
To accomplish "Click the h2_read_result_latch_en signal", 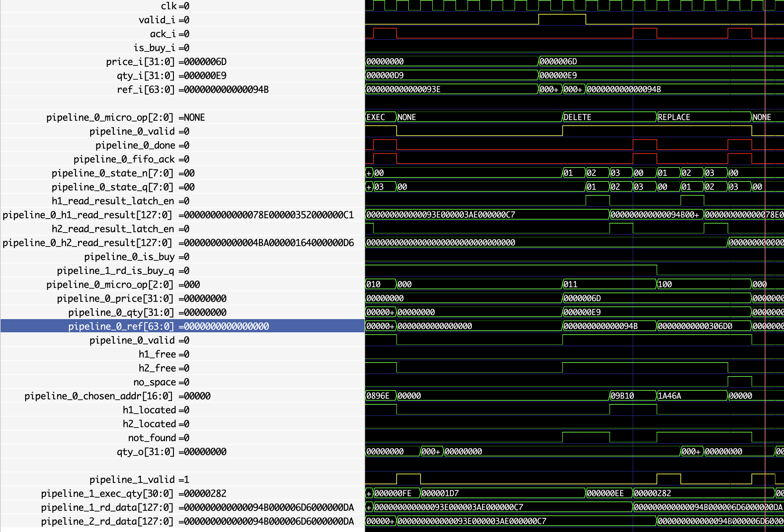I will 182,229.
